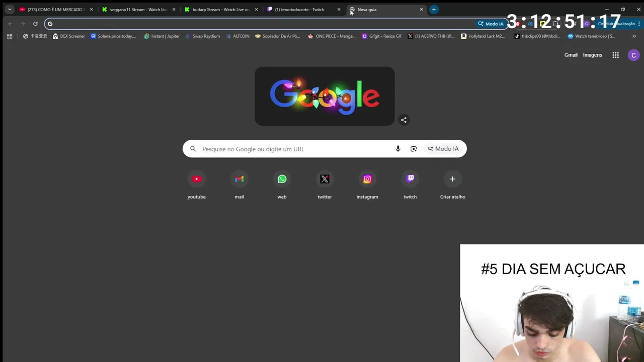The height and width of the screenshot is (362, 644).
Task: Open the Swap Raydium bookmark
Action: point(202,36)
